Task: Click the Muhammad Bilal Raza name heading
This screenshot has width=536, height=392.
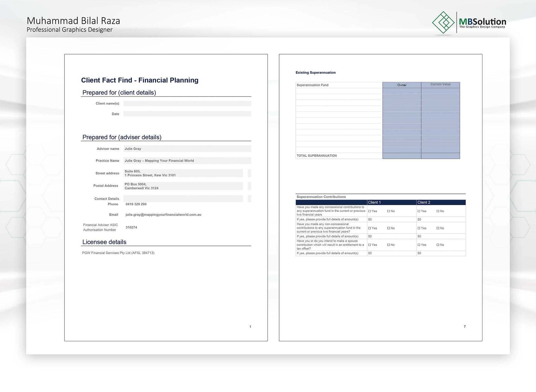Action: pyautogui.click(x=73, y=21)
